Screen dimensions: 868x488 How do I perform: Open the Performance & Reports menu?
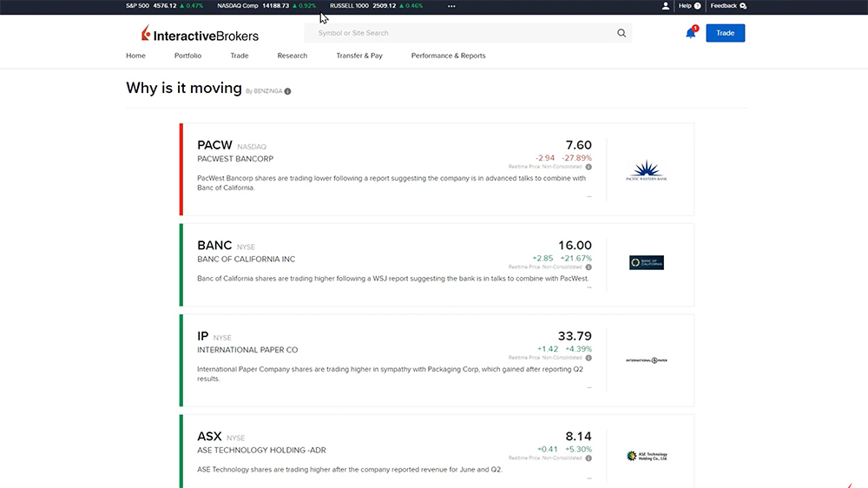pos(449,56)
